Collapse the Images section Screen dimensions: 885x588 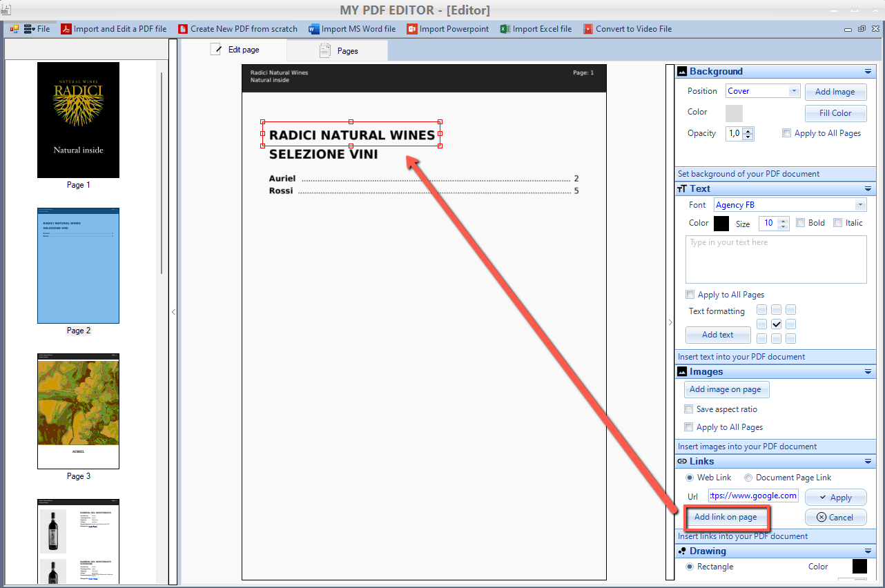[868, 372]
